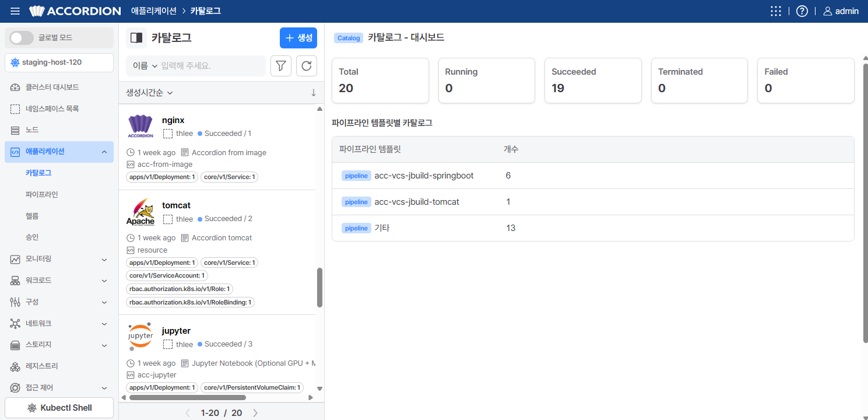
Task: Expand the 접근 제어 sidebar section
Action: pos(59,388)
